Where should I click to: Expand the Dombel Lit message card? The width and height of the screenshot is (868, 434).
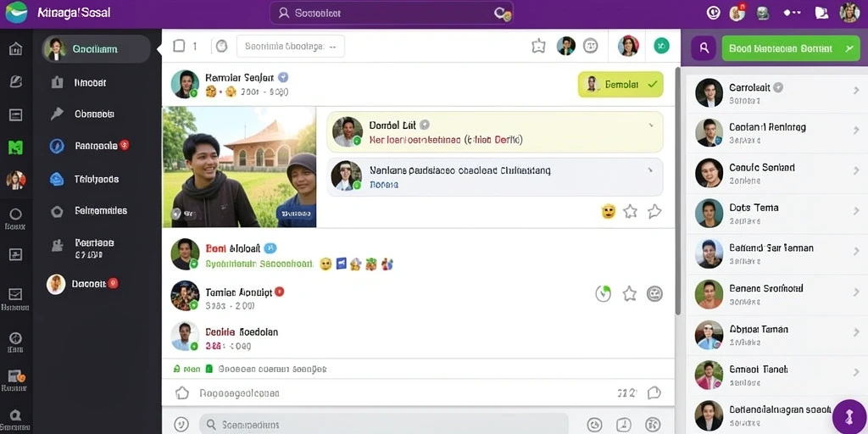click(651, 125)
